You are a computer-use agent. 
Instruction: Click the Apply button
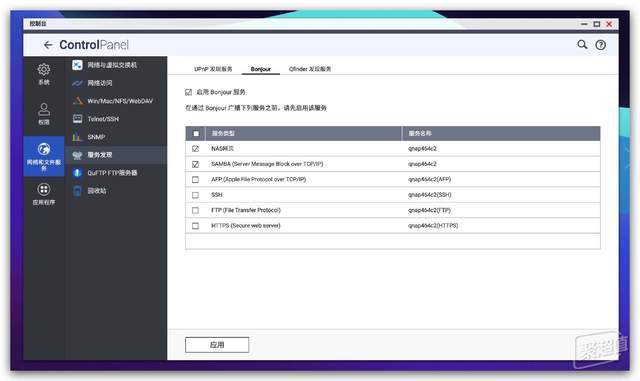pos(217,345)
